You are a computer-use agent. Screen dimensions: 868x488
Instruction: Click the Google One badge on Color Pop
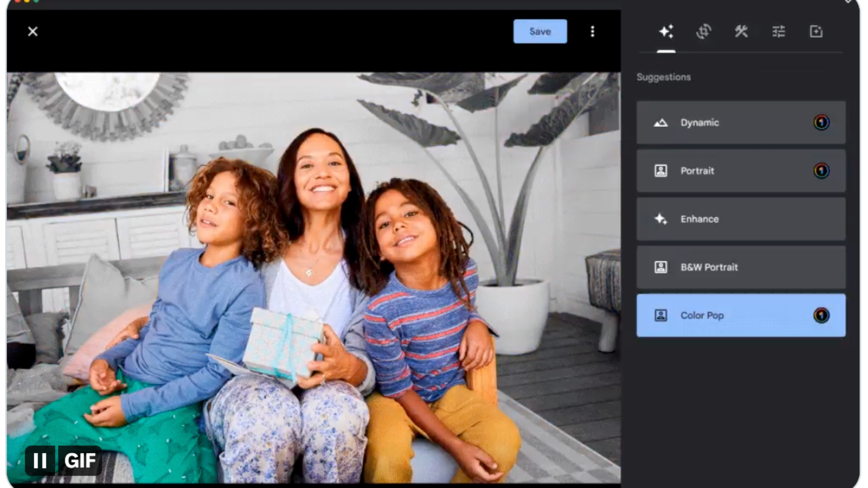(x=821, y=316)
